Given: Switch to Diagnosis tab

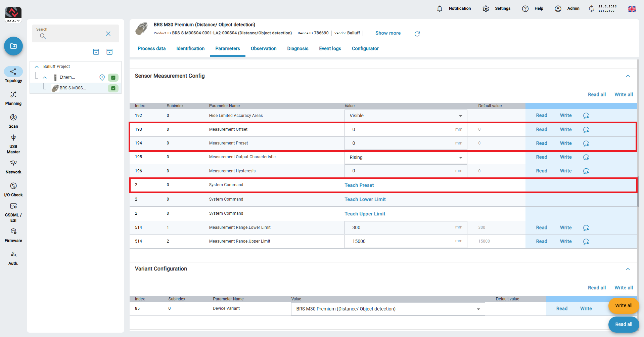Looking at the screenshot, I should (298, 48).
